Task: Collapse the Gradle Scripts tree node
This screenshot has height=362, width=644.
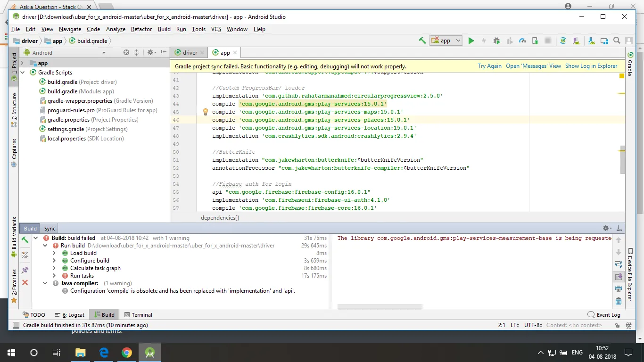Action: point(22,73)
